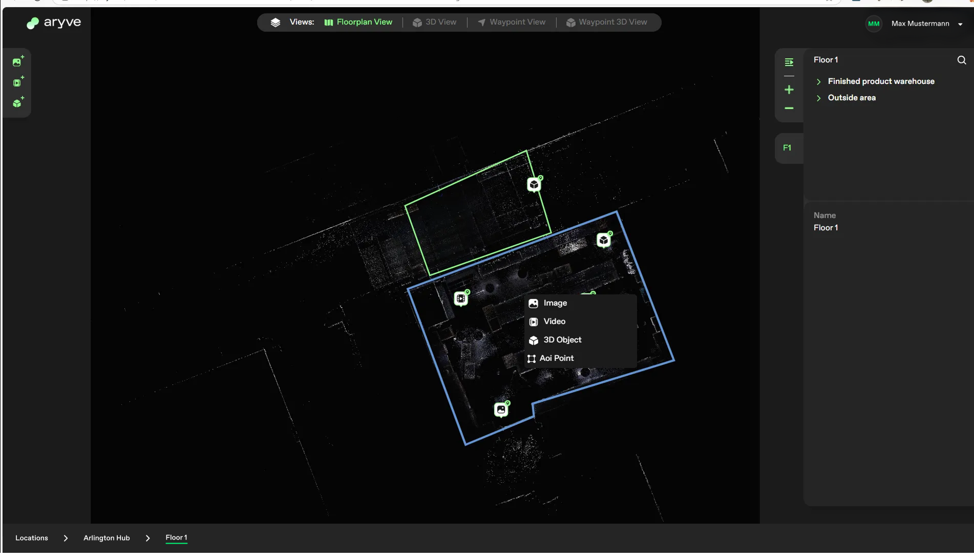Choose Video from the context menu
The width and height of the screenshot is (974, 560).
click(554, 321)
